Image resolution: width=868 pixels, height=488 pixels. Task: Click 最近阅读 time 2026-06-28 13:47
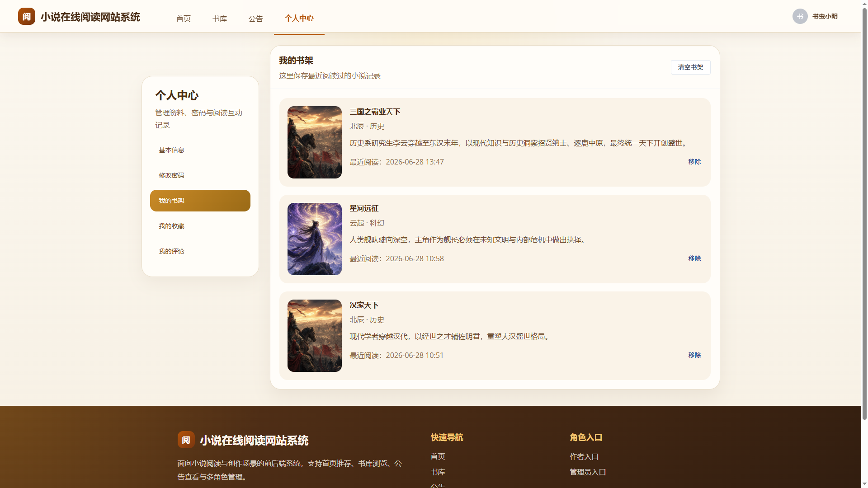(x=396, y=162)
